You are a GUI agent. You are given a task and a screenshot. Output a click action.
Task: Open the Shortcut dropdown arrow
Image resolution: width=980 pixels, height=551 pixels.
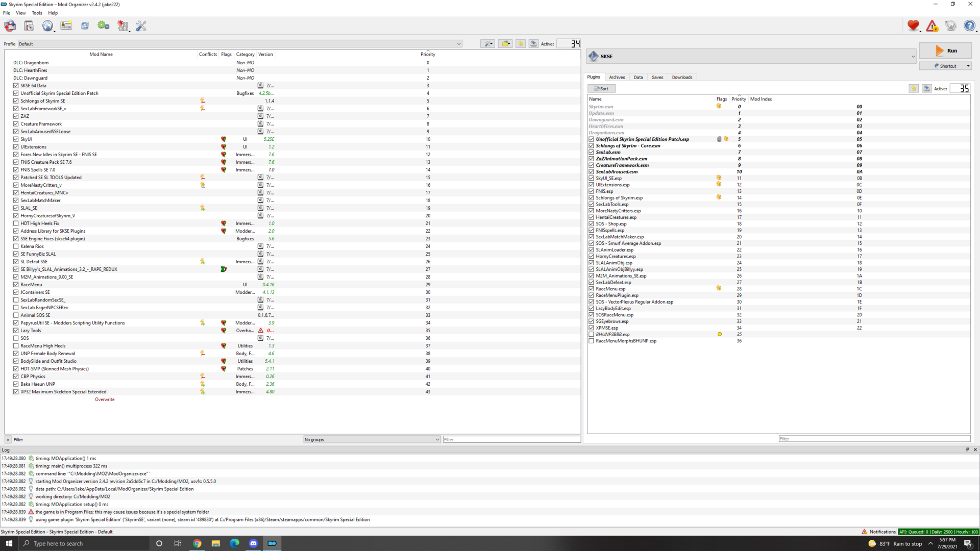968,66
